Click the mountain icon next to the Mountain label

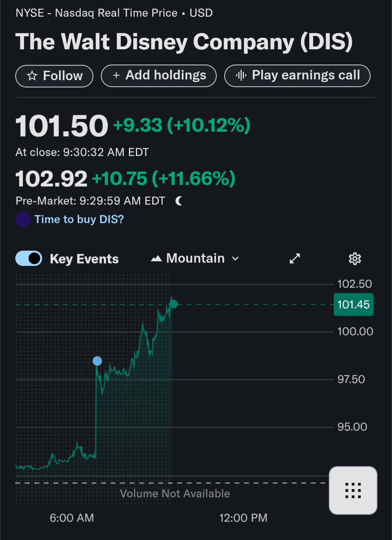[x=156, y=259]
